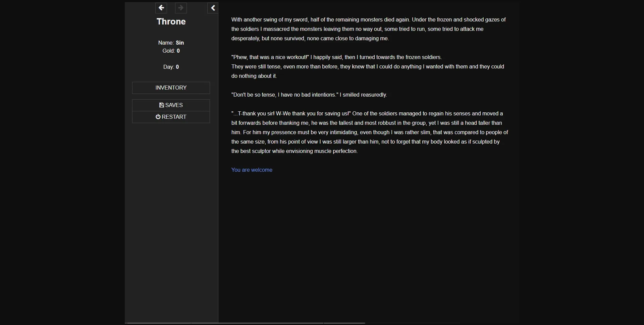Open the SAVES menu
644x325 pixels.
pyautogui.click(x=171, y=105)
